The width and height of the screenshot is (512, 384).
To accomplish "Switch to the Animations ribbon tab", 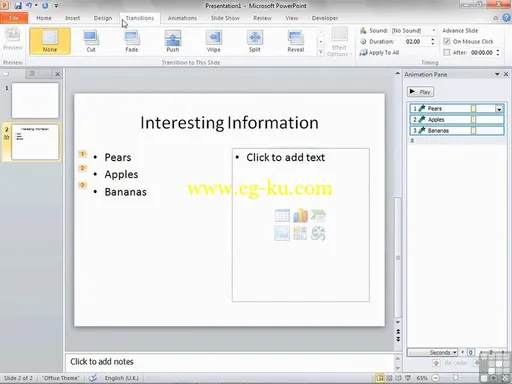I will (x=182, y=18).
